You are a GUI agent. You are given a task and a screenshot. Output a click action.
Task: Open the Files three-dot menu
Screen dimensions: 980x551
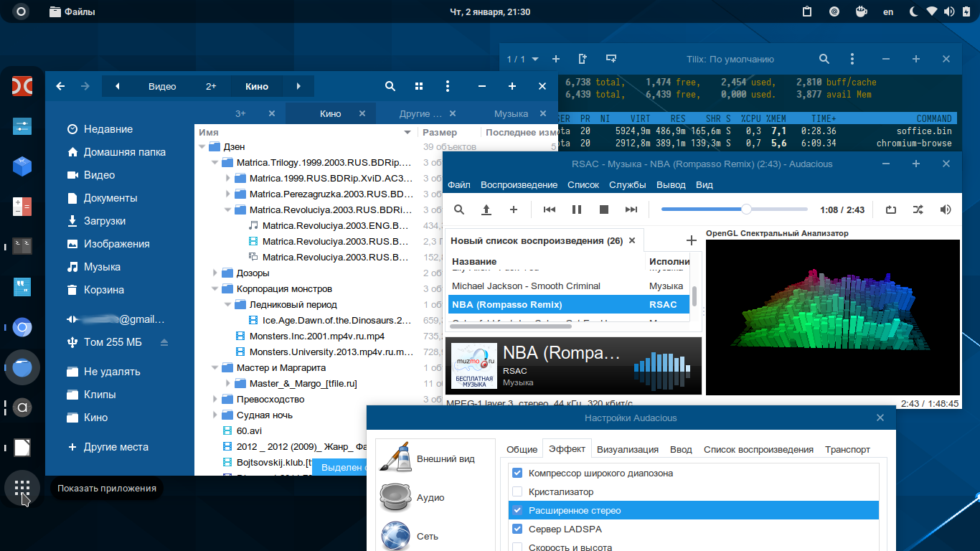click(x=448, y=86)
